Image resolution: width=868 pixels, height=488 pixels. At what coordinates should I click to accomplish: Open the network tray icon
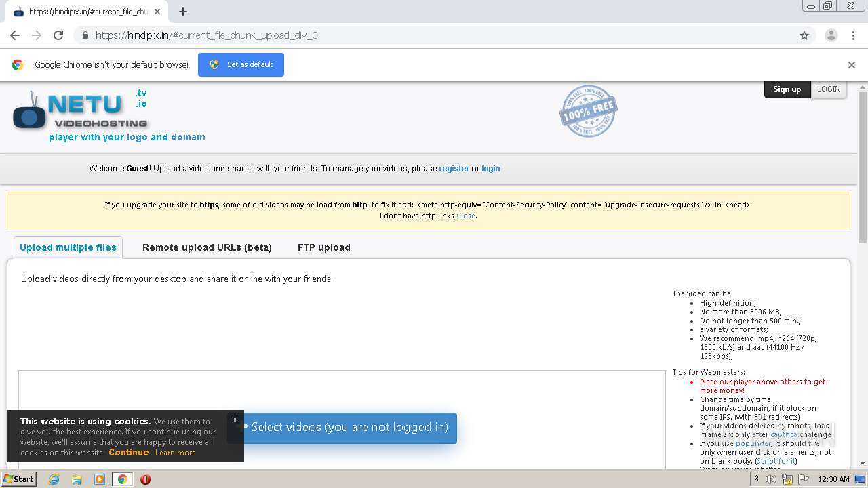[787, 479]
